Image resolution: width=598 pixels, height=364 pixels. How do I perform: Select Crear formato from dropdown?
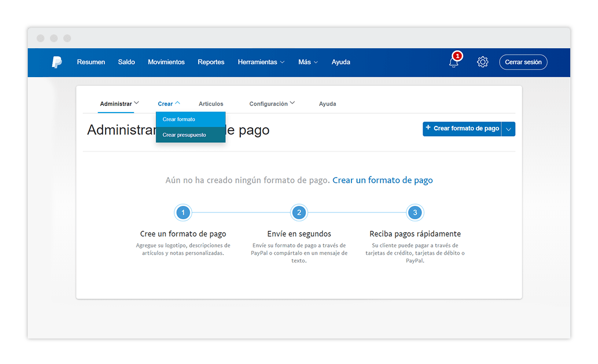pos(190,119)
